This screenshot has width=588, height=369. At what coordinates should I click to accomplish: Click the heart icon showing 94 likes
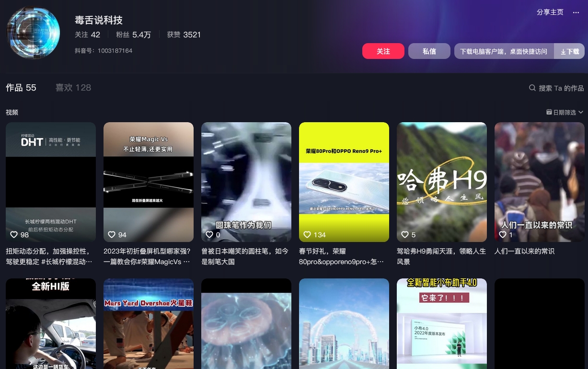point(112,235)
